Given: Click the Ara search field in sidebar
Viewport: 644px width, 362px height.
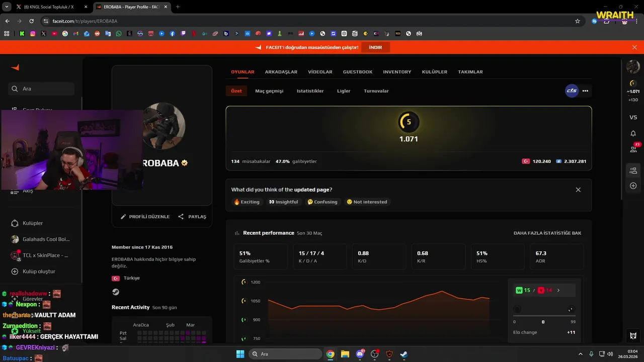Looking at the screenshot, I should point(41,88).
